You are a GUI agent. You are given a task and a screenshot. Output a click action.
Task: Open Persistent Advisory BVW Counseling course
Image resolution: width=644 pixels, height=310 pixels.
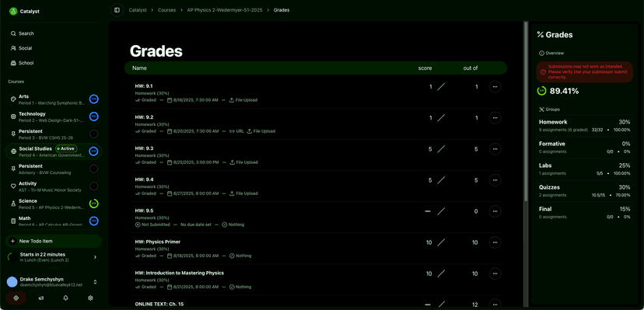coord(54,169)
